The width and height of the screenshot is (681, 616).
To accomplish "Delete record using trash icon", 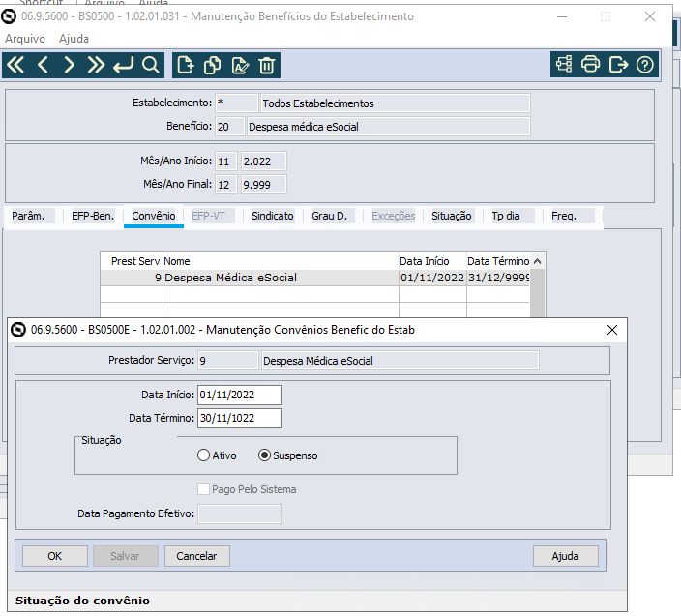I will [267, 65].
